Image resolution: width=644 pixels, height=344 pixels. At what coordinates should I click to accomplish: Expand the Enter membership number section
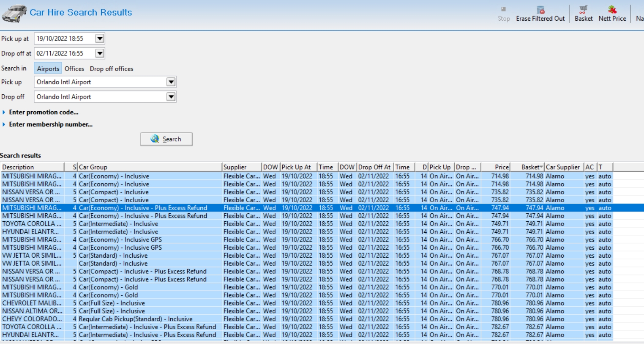[x=47, y=124]
